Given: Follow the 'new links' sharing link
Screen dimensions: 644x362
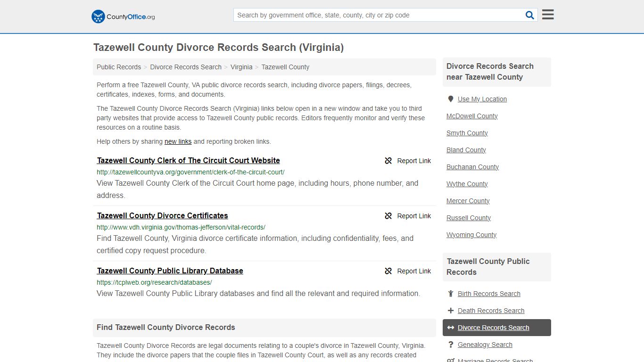Looking at the screenshot, I should click(x=178, y=141).
